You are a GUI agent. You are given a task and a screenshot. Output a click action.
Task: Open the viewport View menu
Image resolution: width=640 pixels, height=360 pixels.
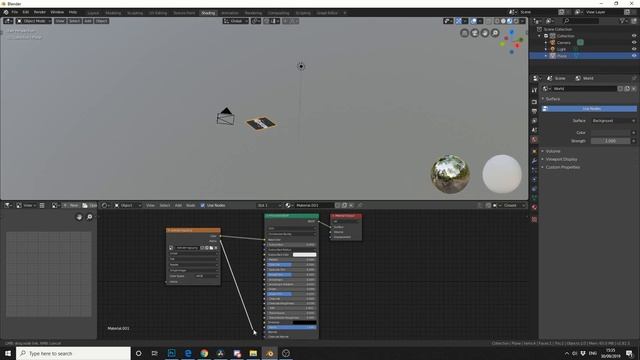pos(60,21)
